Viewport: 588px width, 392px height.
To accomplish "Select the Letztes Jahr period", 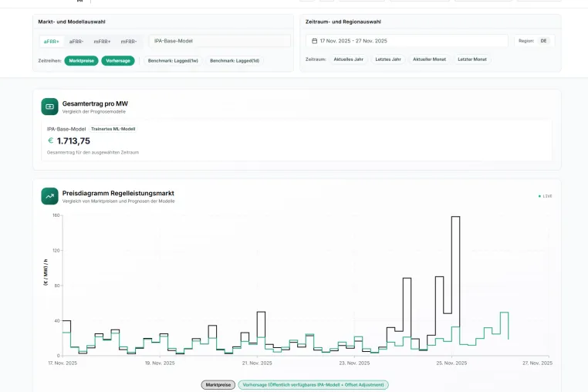I will tap(388, 59).
